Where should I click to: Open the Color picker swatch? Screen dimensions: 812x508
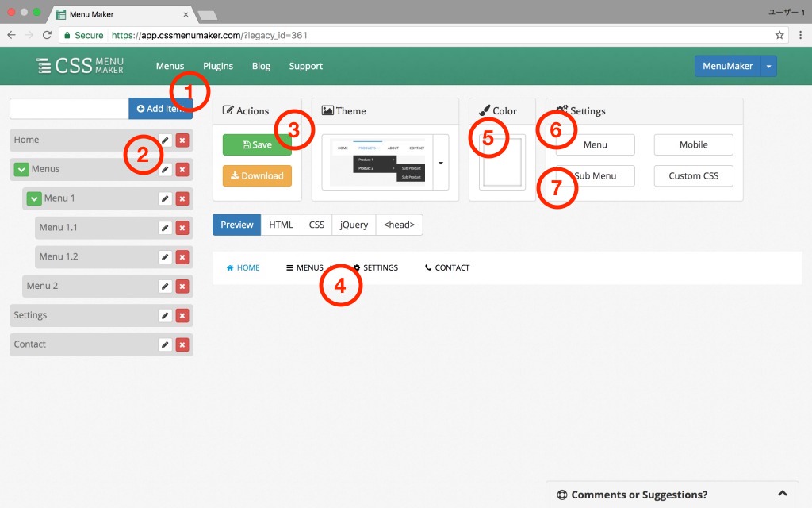point(502,162)
